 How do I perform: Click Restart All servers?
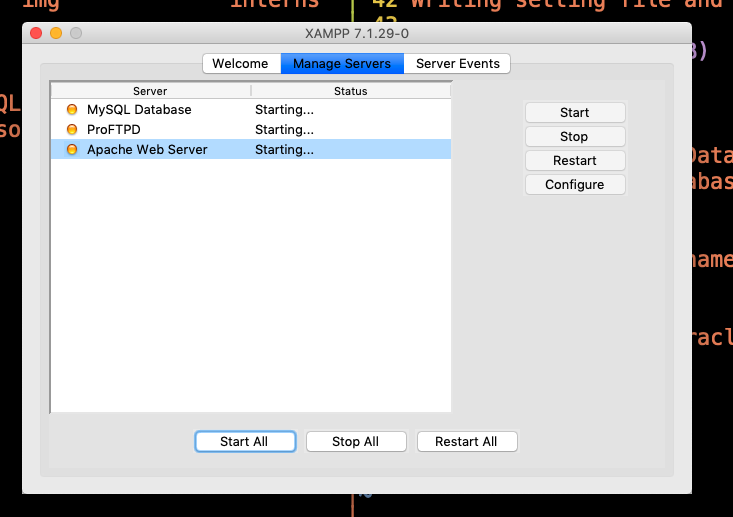point(467,441)
